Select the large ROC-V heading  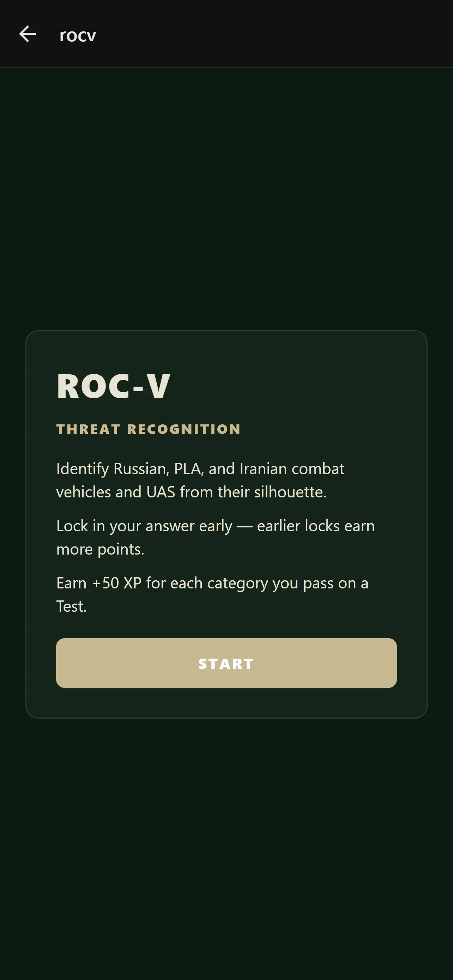(x=113, y=386)
